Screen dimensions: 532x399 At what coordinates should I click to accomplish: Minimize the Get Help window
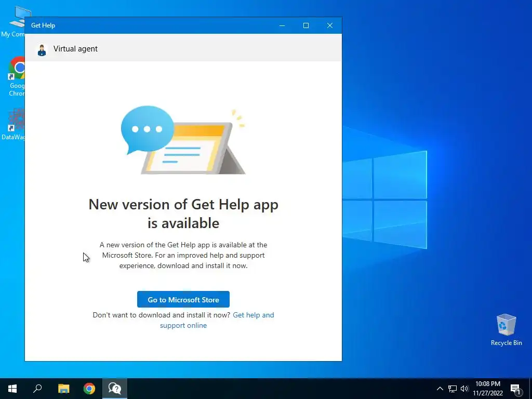[282, 25]
